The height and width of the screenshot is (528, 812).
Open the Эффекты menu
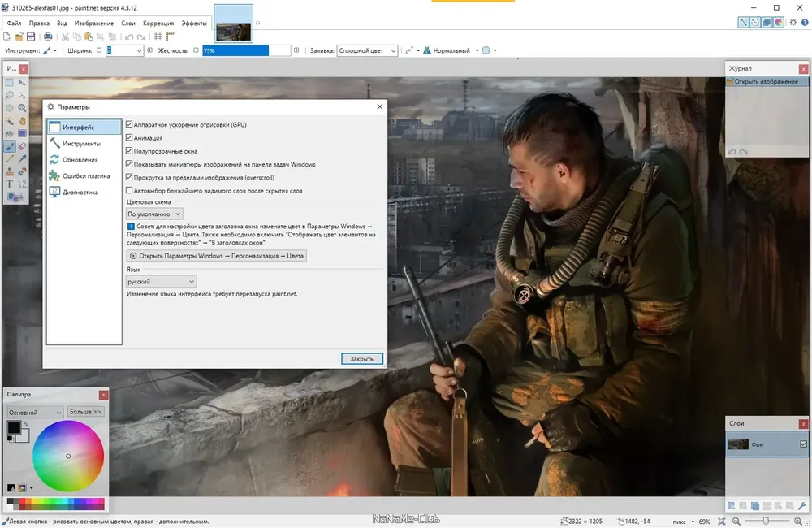194,24
